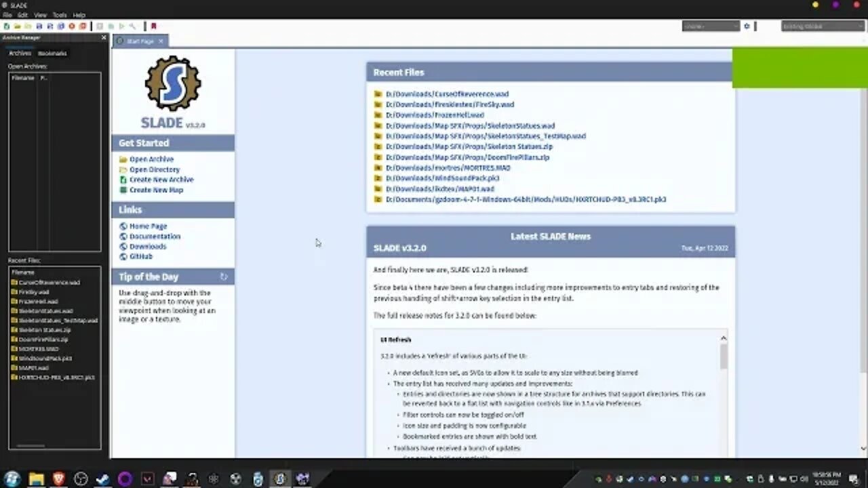Click the Open Directory toolbar icon
The width and height of the screenshot is (868, 488).
point(28,26)
